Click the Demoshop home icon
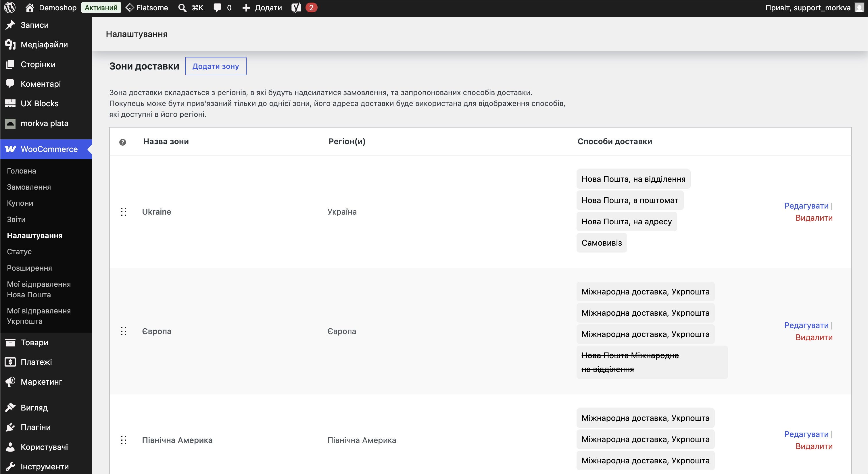This screenshot has height=474, width=868. coord(30,8)
